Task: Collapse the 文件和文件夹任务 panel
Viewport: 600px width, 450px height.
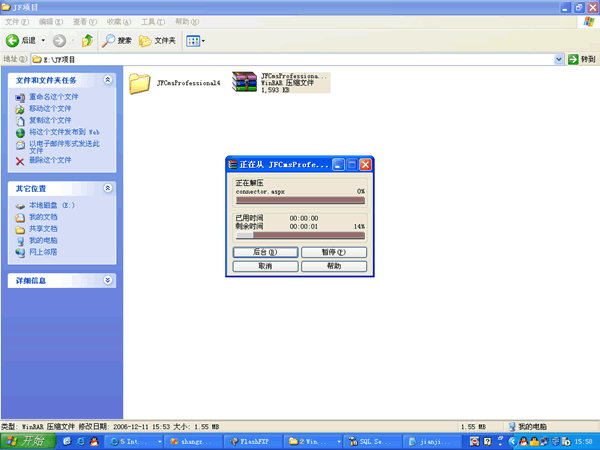Action: pyautogui.click(x=108, y=80)
